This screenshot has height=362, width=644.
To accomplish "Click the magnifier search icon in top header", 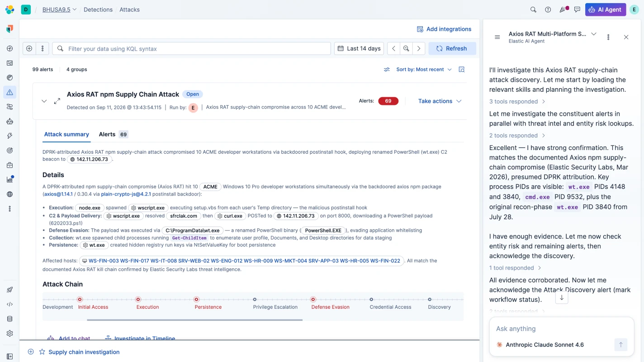I will pyautogui.click(x=533, y=9).
